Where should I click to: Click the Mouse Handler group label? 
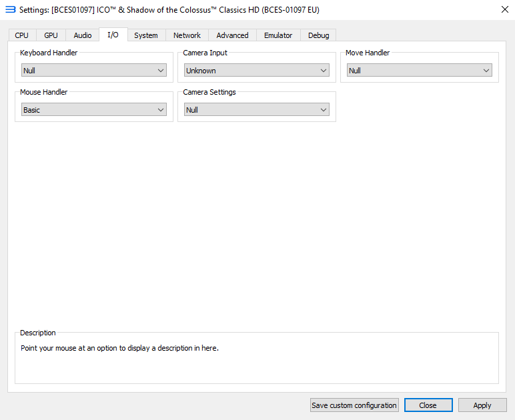[x=43, y=92]
